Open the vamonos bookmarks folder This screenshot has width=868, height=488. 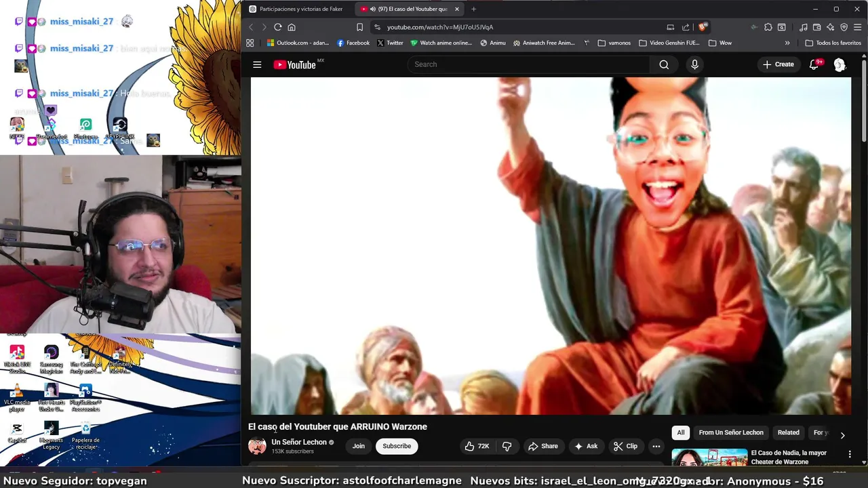(614, 43)
